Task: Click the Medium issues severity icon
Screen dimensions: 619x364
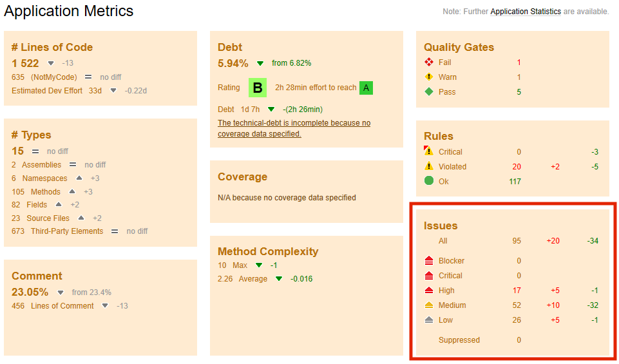Action: [429, 305]
